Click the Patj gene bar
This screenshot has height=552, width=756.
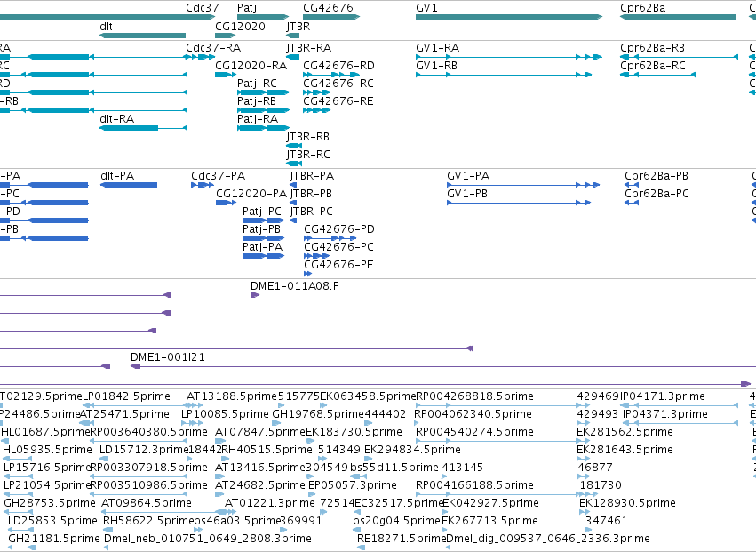click(263, 17)
